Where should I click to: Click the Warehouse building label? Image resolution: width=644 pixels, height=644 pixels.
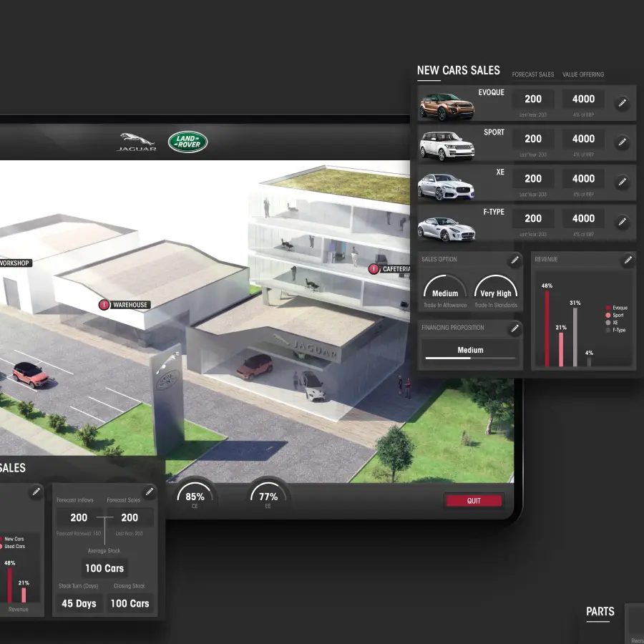130,305
